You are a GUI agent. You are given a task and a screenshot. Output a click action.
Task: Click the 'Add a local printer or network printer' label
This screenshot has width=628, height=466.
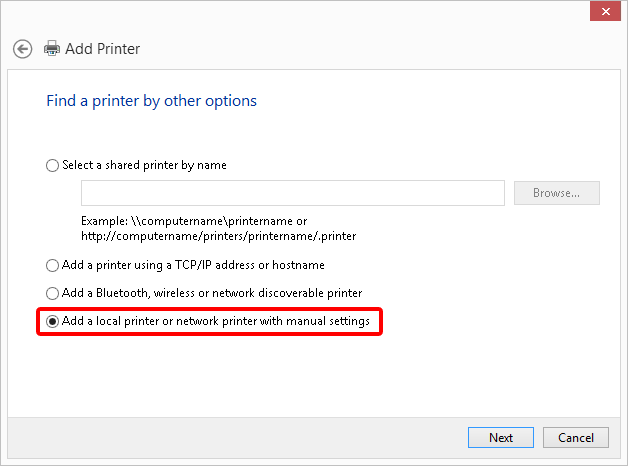pos(216,322)
